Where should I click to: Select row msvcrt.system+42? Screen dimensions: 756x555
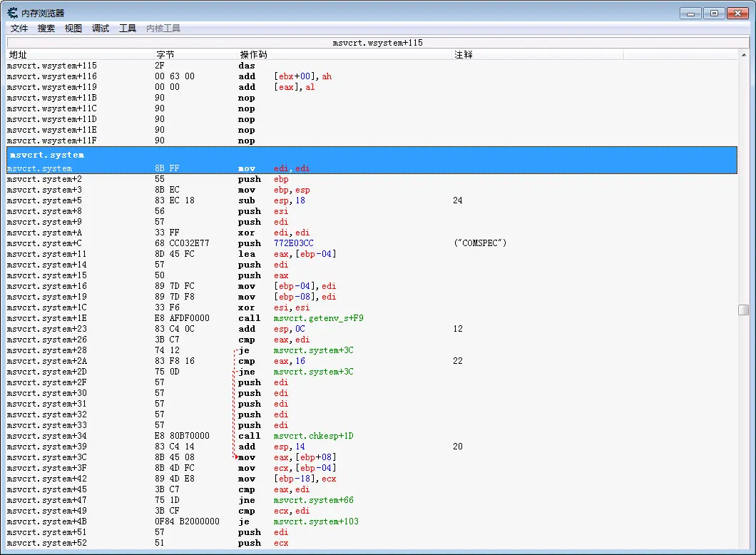[x=372, y=479]
